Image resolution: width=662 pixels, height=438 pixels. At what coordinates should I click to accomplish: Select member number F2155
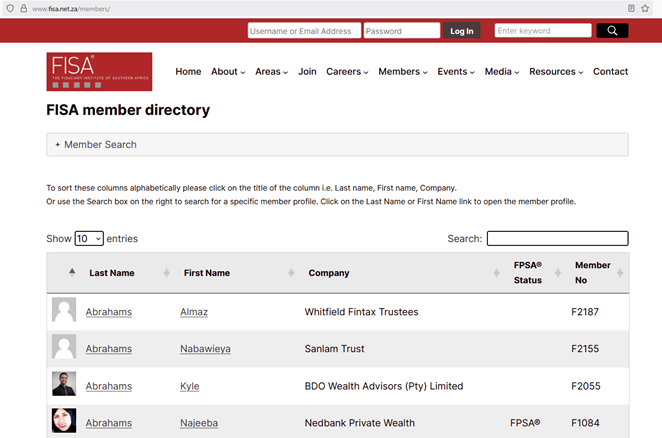pos(585,348)
